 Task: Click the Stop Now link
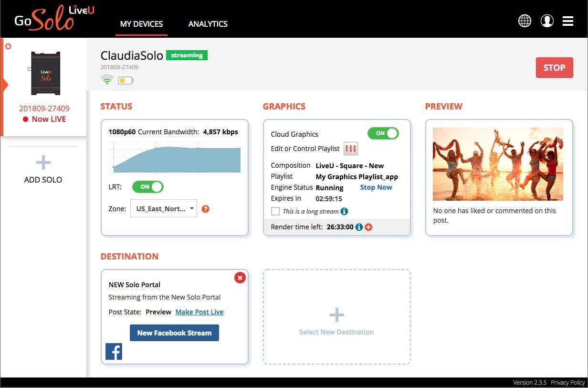click(x=376, y=187)
